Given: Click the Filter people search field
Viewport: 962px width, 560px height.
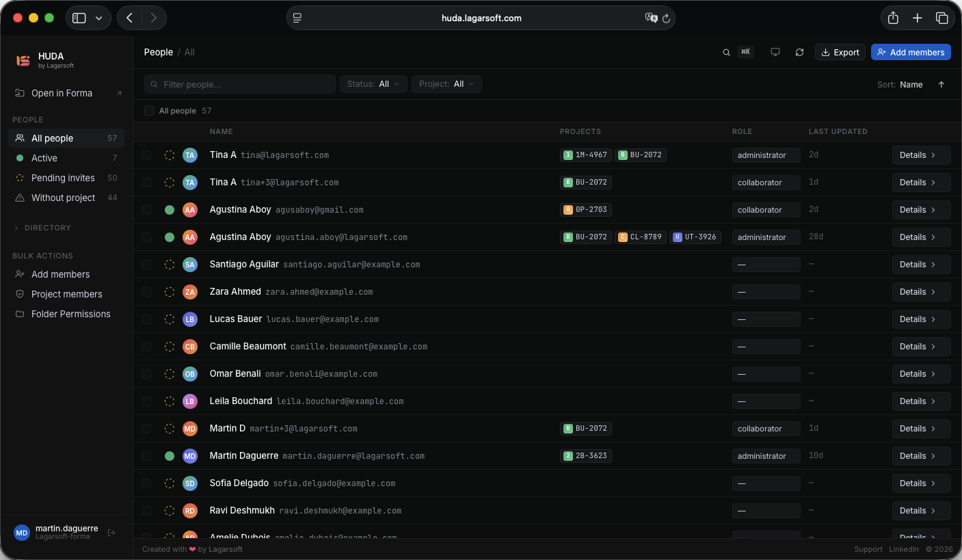Looking at the screenshot, I should pos(240,84).
